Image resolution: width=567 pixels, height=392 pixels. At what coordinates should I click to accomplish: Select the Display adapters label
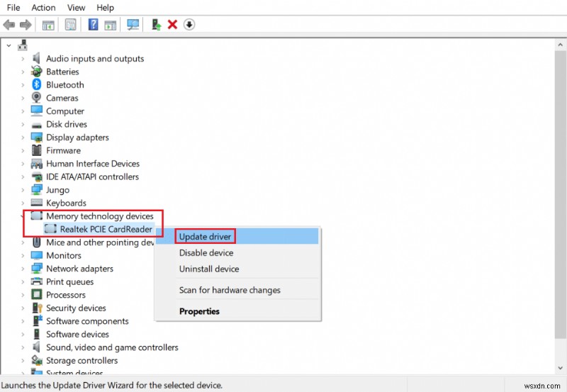pyautogui.click(x=77, y=138)
